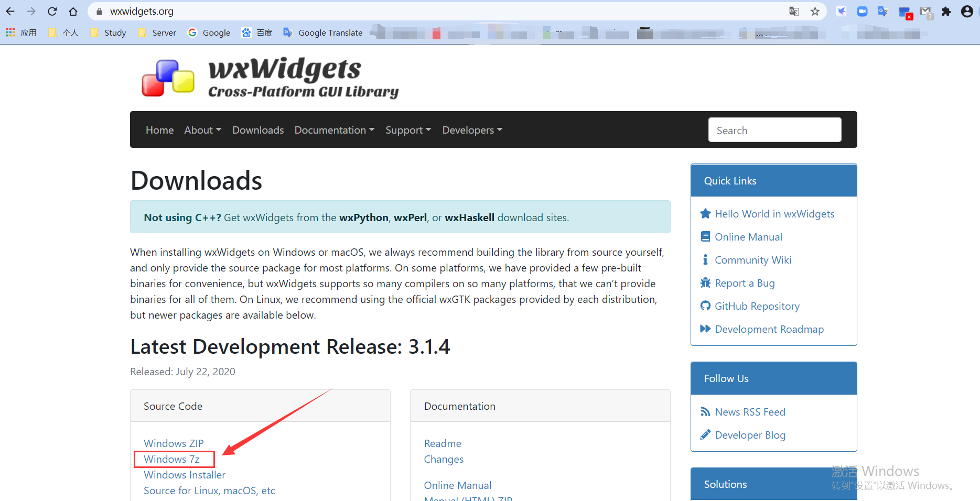Open Online Manual under Documentation

[458, 485]
